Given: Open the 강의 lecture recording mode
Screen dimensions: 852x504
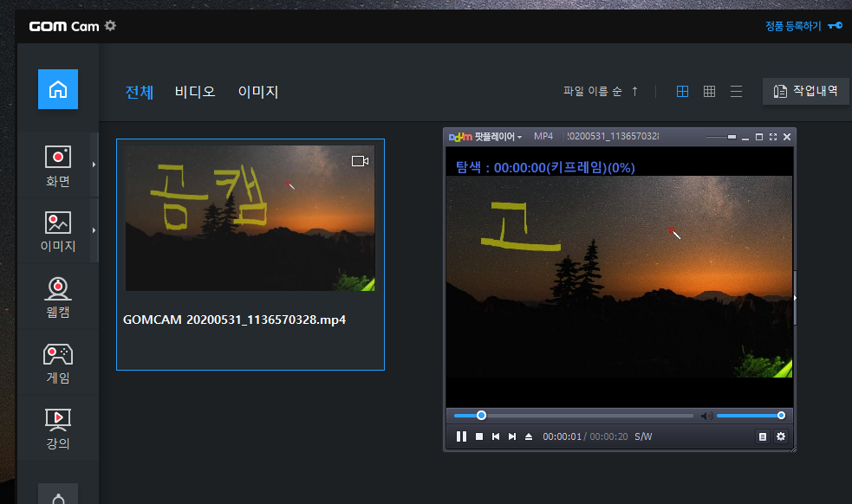Looking at the screenshot, I should (57, 429).
